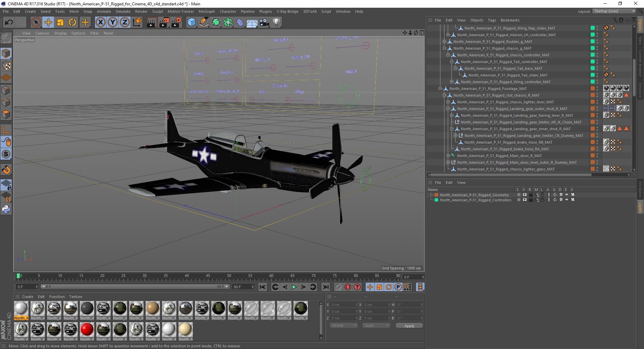
Task: Click Make Editable icon
Action: [x=6, y=38]
